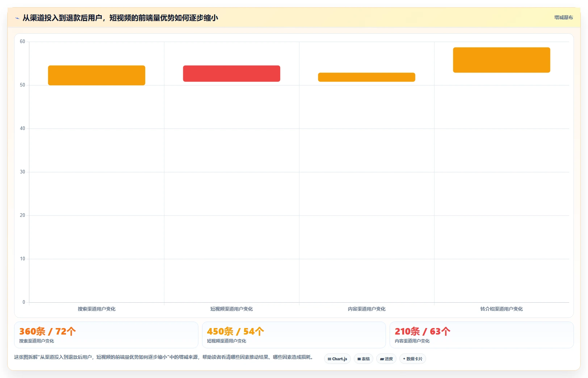This screenshot has height=378, width=588.
Task: Click 搜索渠道用户变化 caption under 360条 card
Action: coord(37,341)
